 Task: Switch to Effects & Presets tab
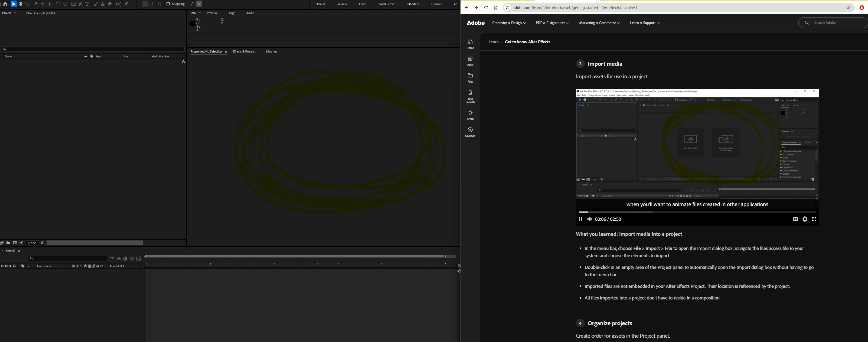(x=244, y=51)
